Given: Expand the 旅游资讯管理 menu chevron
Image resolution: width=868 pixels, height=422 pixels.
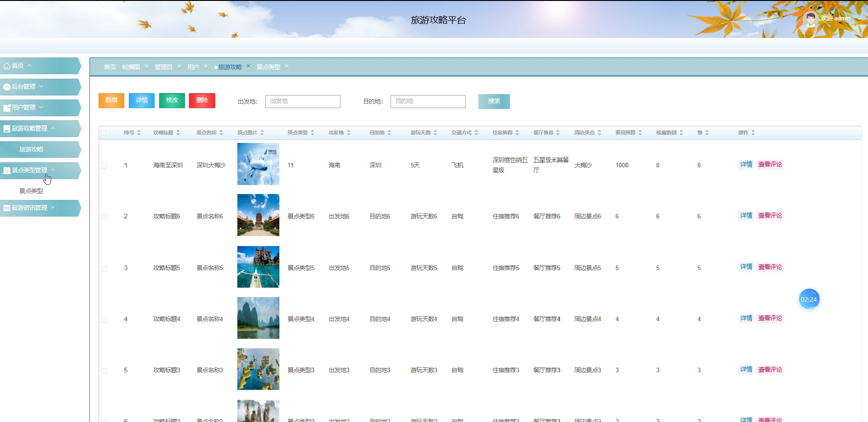Looking at the screenshot, I should (53, 208).
